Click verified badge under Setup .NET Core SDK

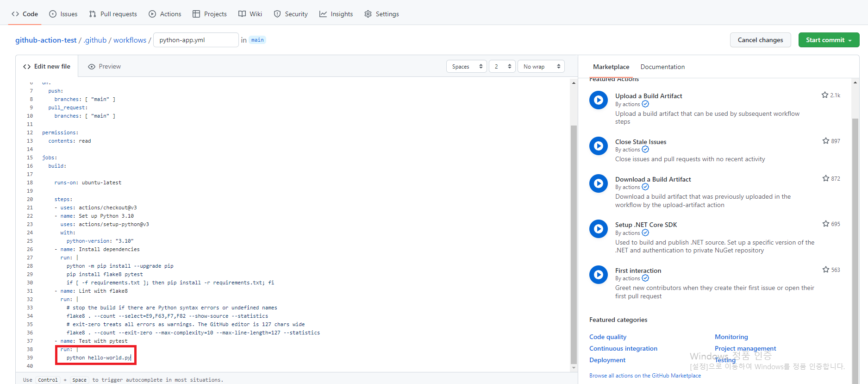click(645, 233)
